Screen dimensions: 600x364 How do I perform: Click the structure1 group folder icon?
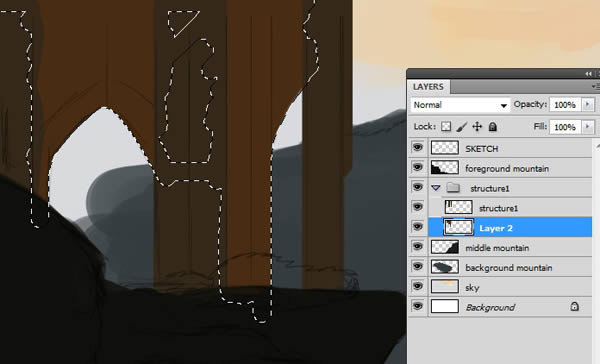(453, 188)
